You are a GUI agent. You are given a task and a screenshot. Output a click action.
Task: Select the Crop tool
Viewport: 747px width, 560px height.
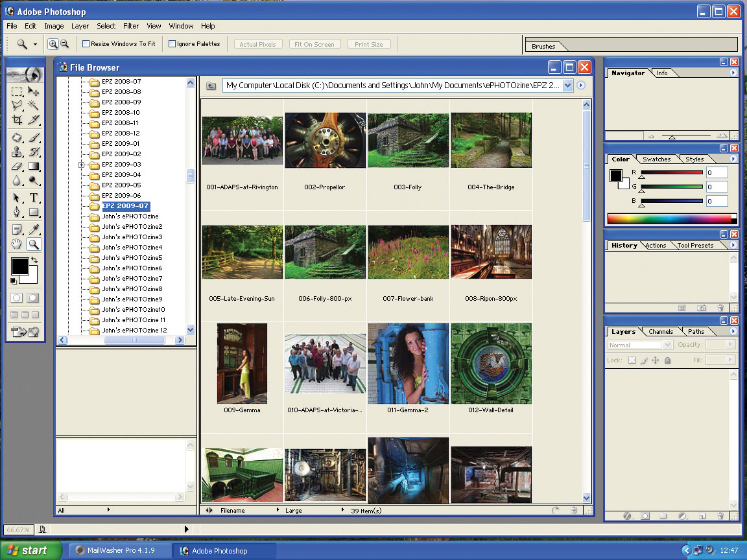click(18, 121)
